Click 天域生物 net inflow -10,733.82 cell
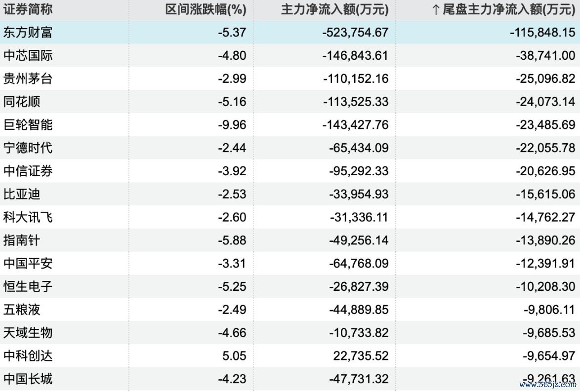Screen dimensions: 580x392 (359, 332)
